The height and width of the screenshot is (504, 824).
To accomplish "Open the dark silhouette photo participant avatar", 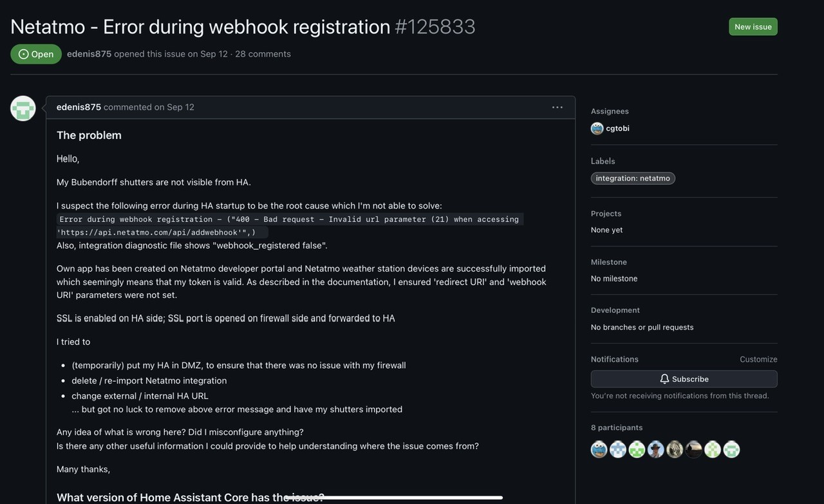I will click(x=693, y=449).
